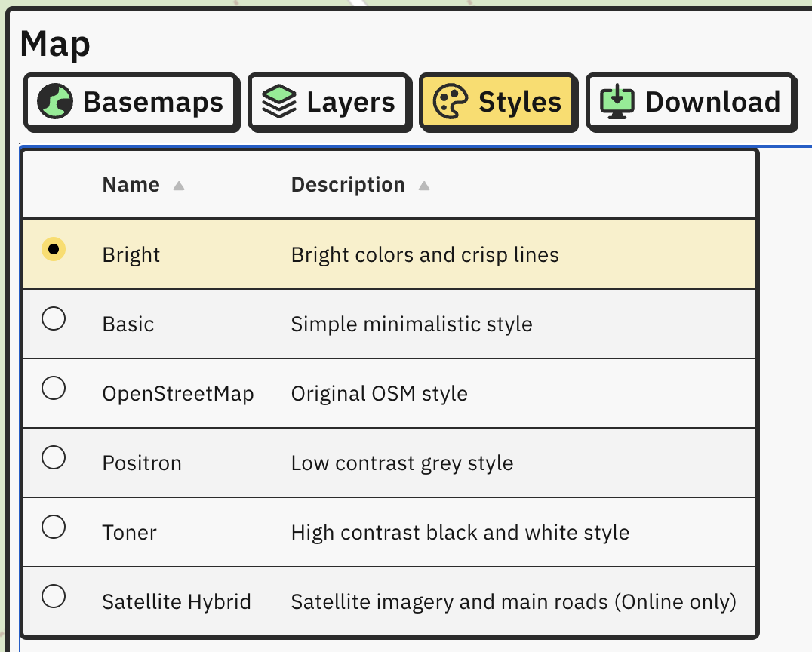812x652 pixels.
Task: Click the globe icon on Basemaps
Action: point(55,101)
